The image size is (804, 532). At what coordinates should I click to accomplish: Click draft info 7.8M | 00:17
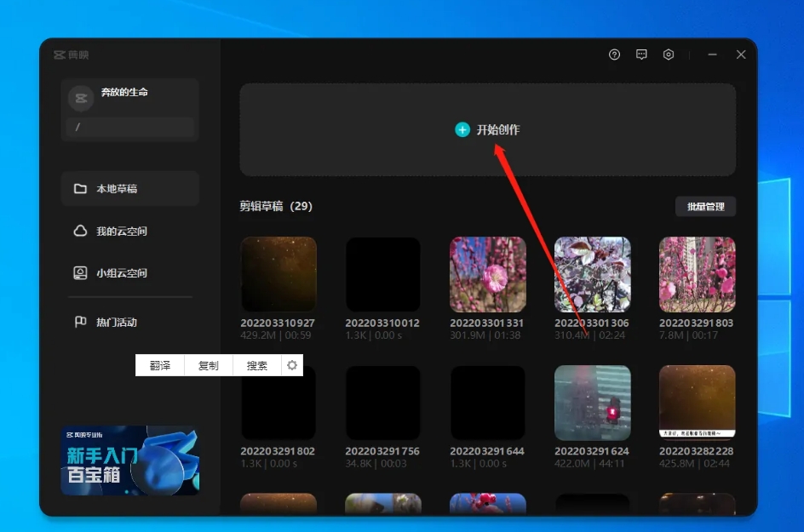(x=688, y=335)
